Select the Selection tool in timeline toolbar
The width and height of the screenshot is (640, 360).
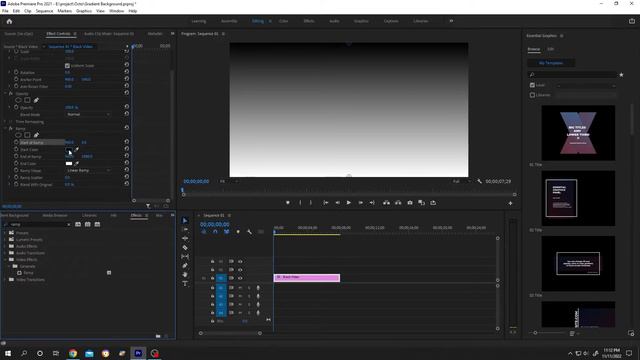[185, 220]
